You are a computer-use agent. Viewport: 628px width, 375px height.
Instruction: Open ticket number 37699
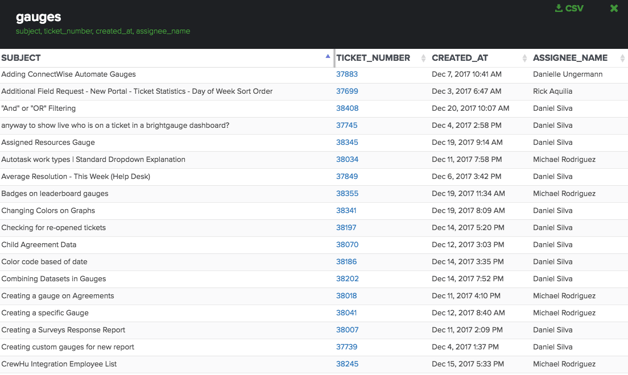[x=347, y=91]
